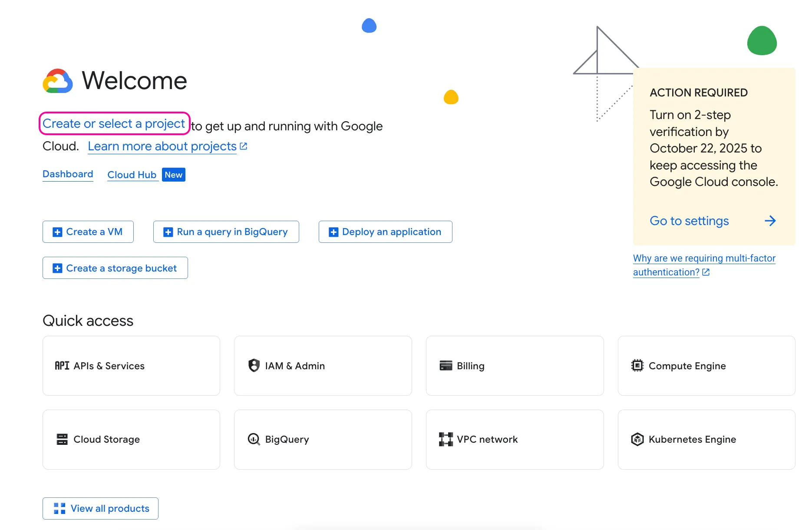
Task: Click the chip icon on Compute Engine
Action: pos(637,365)
